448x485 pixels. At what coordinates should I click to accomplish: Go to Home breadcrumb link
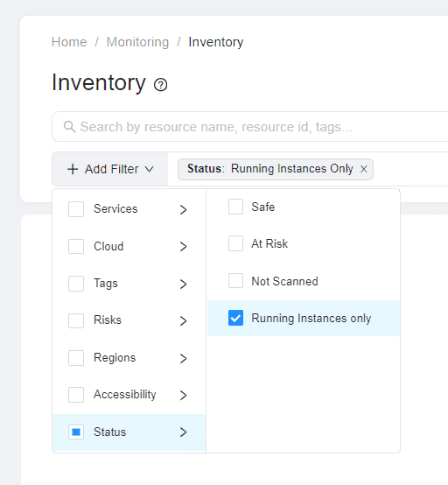point(69,42)
